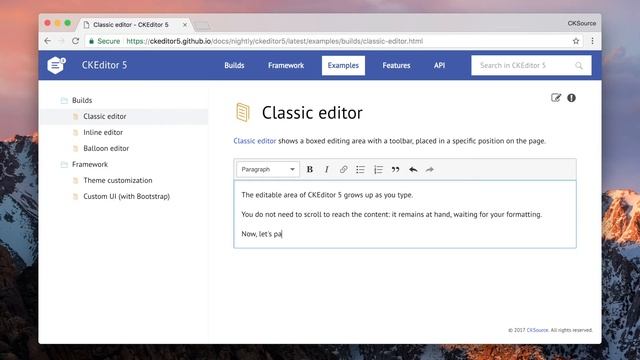Open the Features navigation tab

tap(396, 65)
